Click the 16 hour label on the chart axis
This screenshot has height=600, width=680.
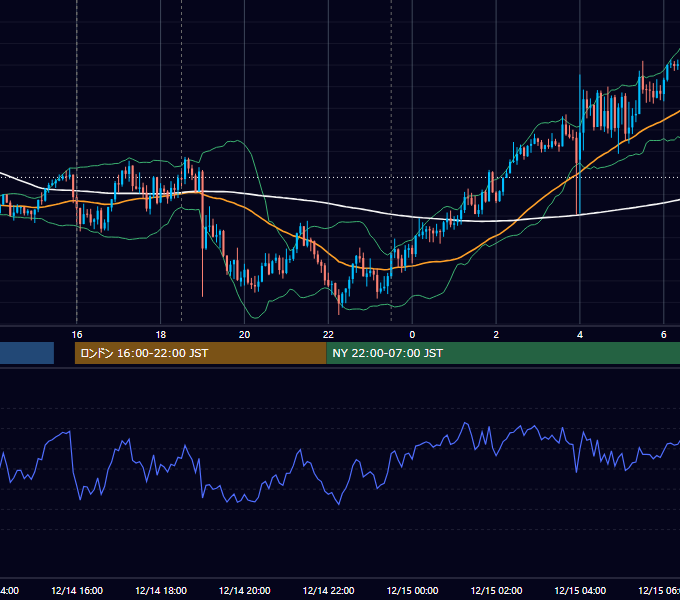click(x=77, y=335)
